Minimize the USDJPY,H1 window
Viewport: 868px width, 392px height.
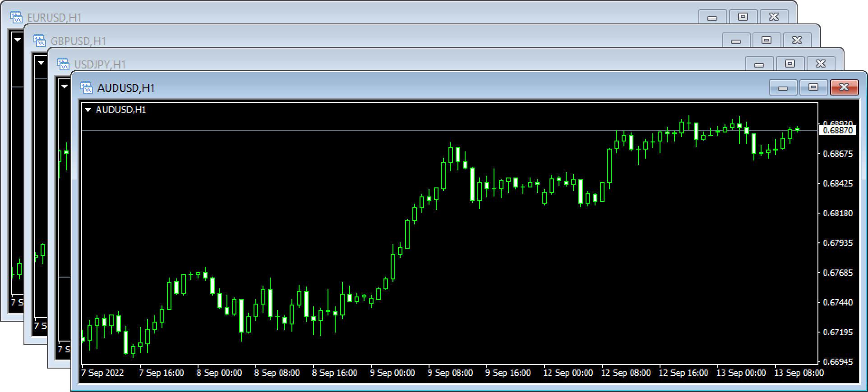(x=759, y=64)
